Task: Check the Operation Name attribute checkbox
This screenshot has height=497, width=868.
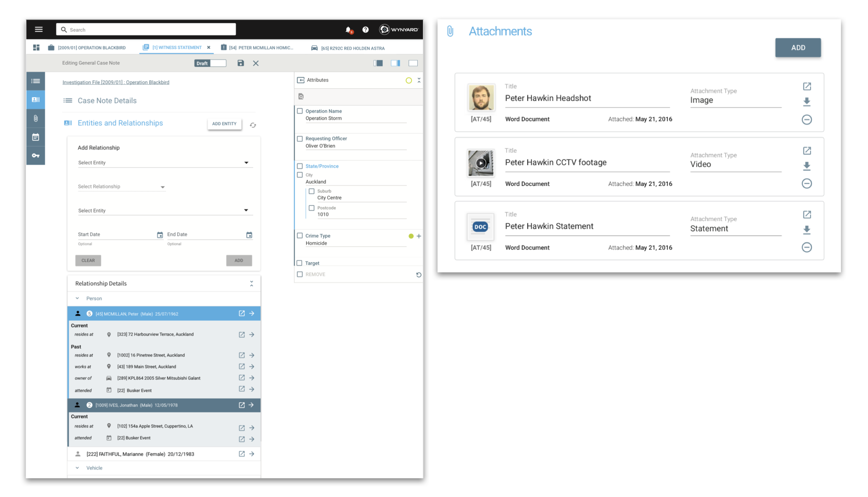Action: click(300, 111)
